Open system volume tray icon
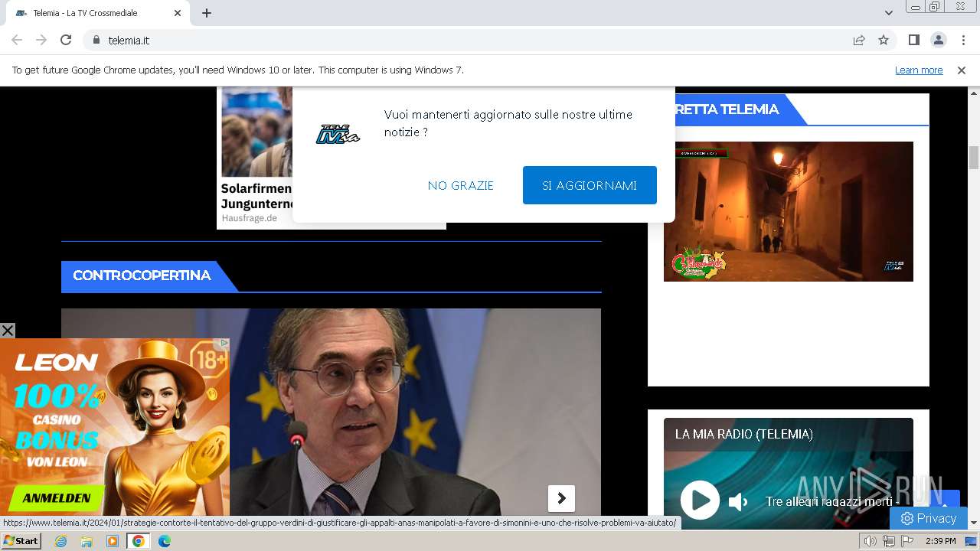The height and width of the screenshot is (551, 980). click(871, 541)
